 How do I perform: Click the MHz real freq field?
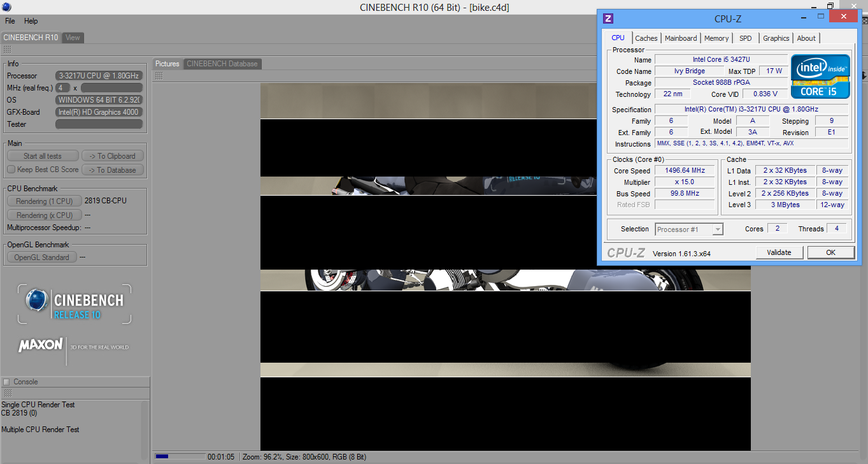(x=63, y=88)
